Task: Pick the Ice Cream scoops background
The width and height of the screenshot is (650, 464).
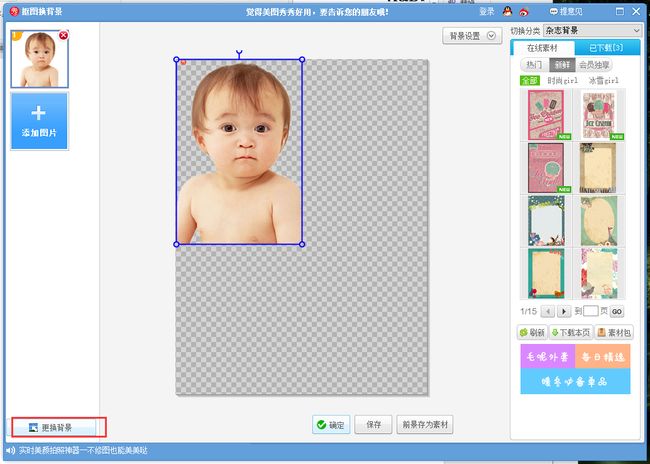Action: 599,115
